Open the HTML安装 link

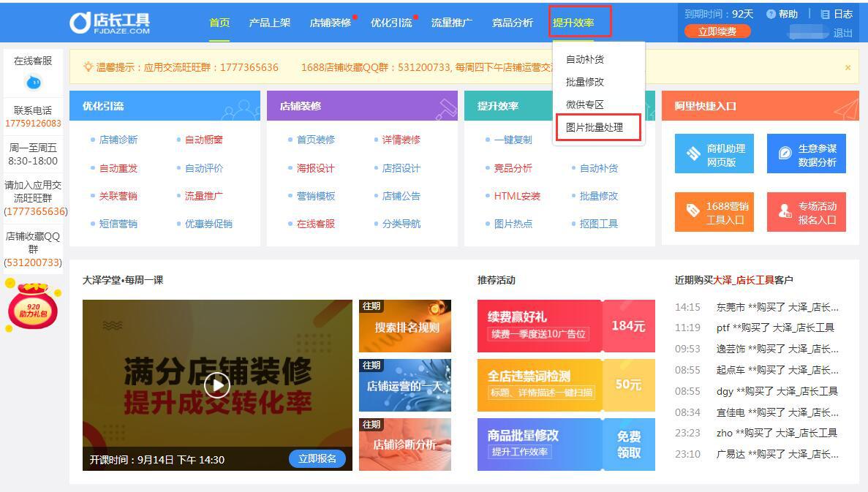point(517,196)
